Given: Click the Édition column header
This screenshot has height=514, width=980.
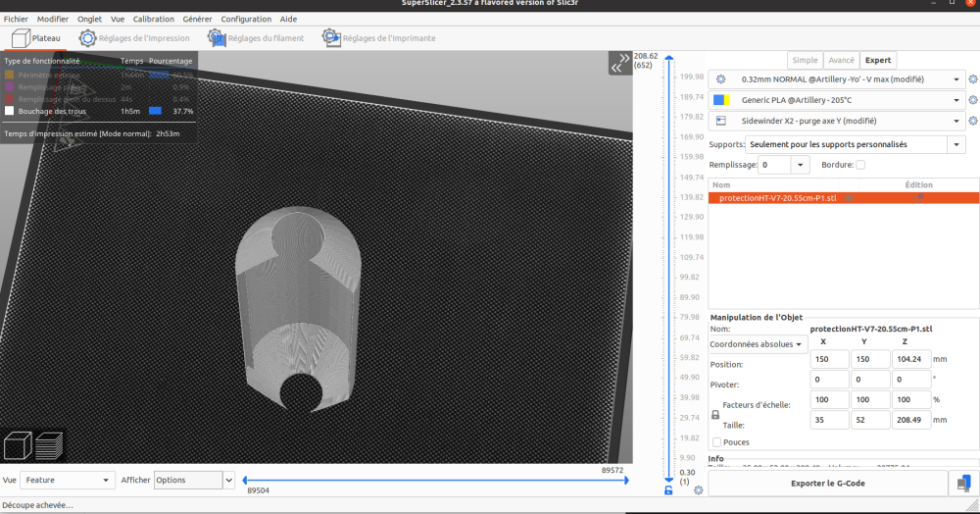Looking at the screenshot, I should [918, 184].
